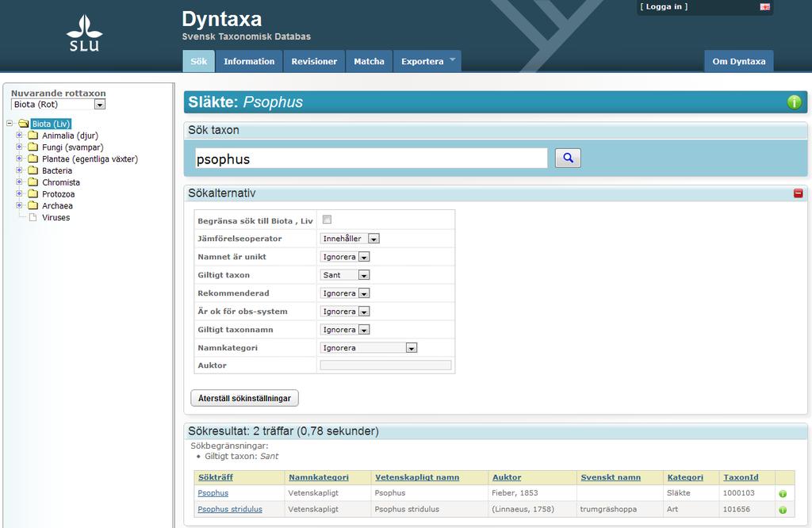The image size is (812, 528).
Task: Click the Animalia folder icon
Action: click(x=33, y=135)
